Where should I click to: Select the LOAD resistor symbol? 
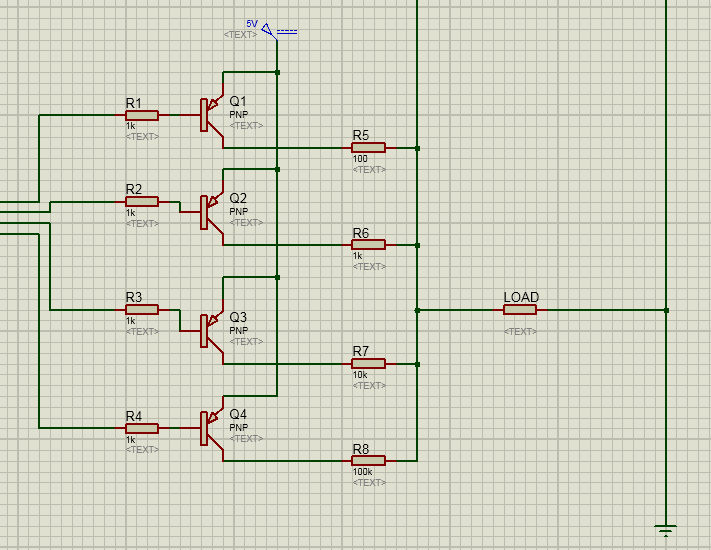[x=520, y=310]
